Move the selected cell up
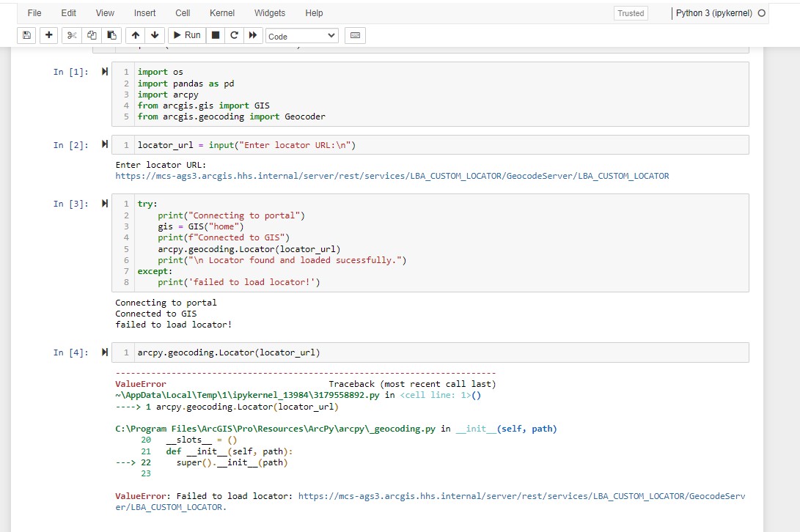 134,35
